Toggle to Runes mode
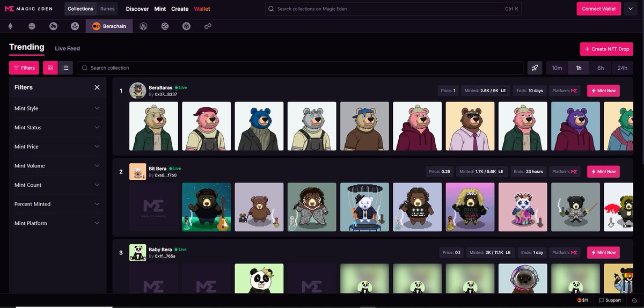 coord(107,9)
